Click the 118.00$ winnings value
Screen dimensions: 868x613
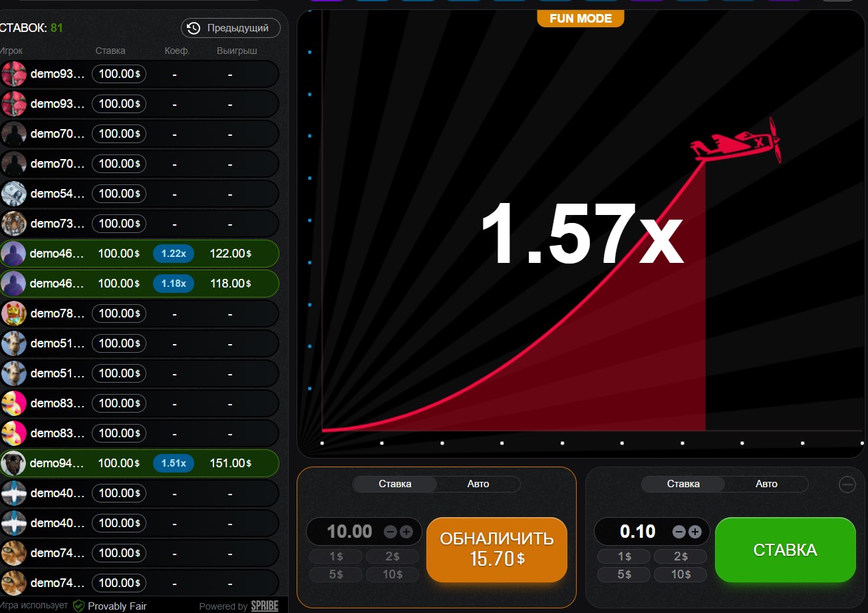[231, 284]
